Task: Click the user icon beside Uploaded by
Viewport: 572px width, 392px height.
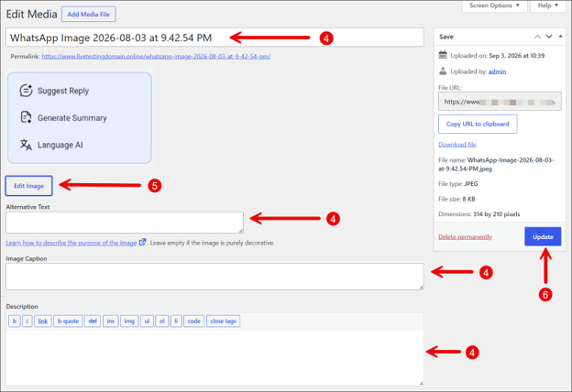Action: pyautogui.click(x=443, y=71)
